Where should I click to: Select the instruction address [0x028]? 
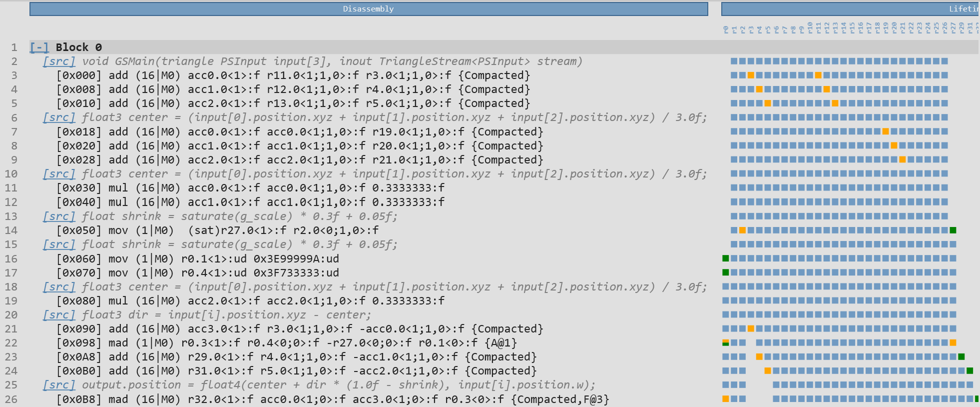[x=79, y=160]
